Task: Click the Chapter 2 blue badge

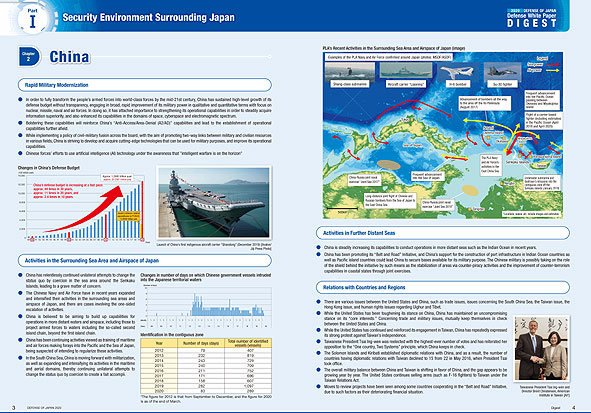Action: tap(29, 57)
